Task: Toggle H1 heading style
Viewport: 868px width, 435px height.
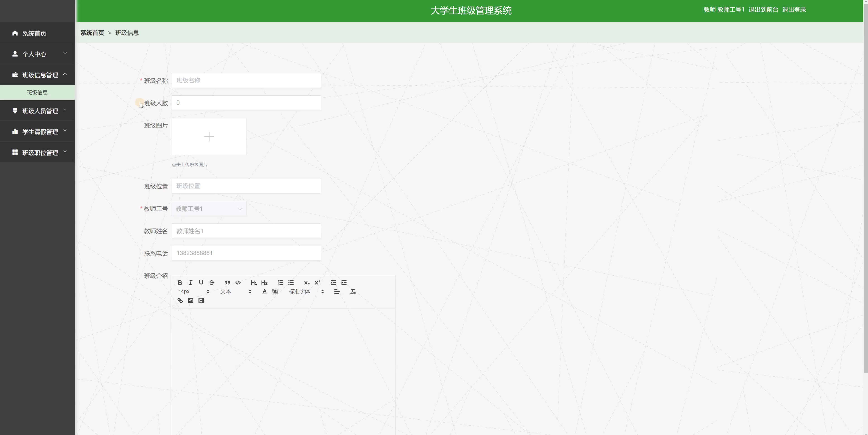Action: [254, 282]
